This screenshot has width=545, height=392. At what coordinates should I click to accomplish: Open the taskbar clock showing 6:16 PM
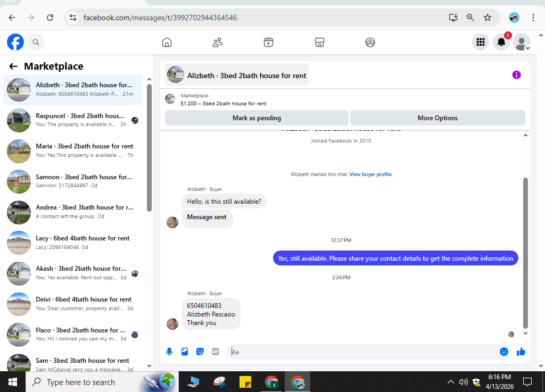[499, 382]
